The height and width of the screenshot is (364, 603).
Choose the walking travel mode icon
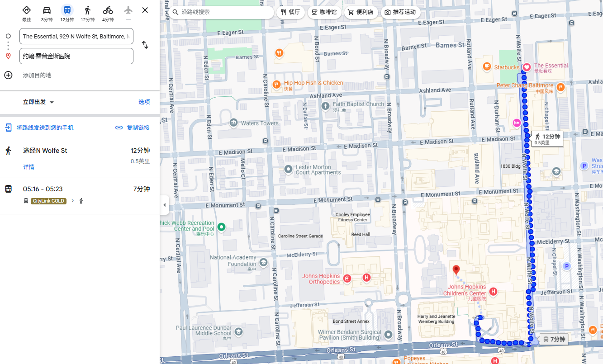(x=87, y=10)
